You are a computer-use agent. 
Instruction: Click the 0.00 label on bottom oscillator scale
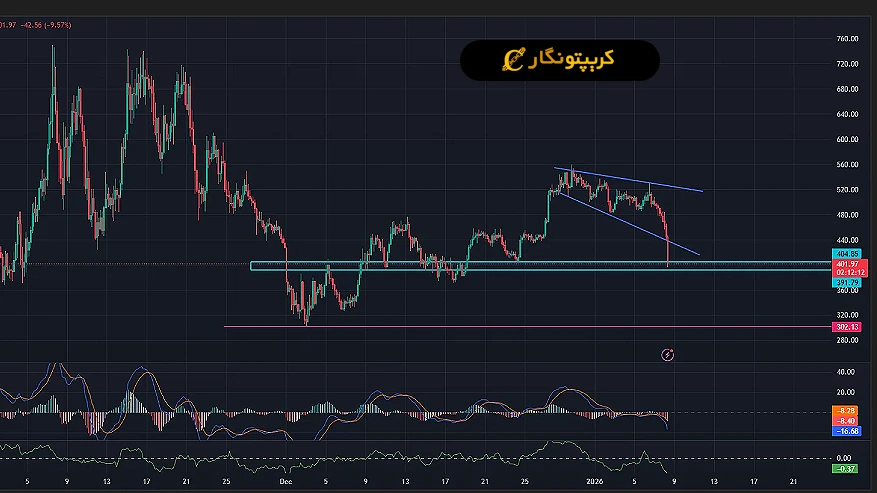pos(848,457)
